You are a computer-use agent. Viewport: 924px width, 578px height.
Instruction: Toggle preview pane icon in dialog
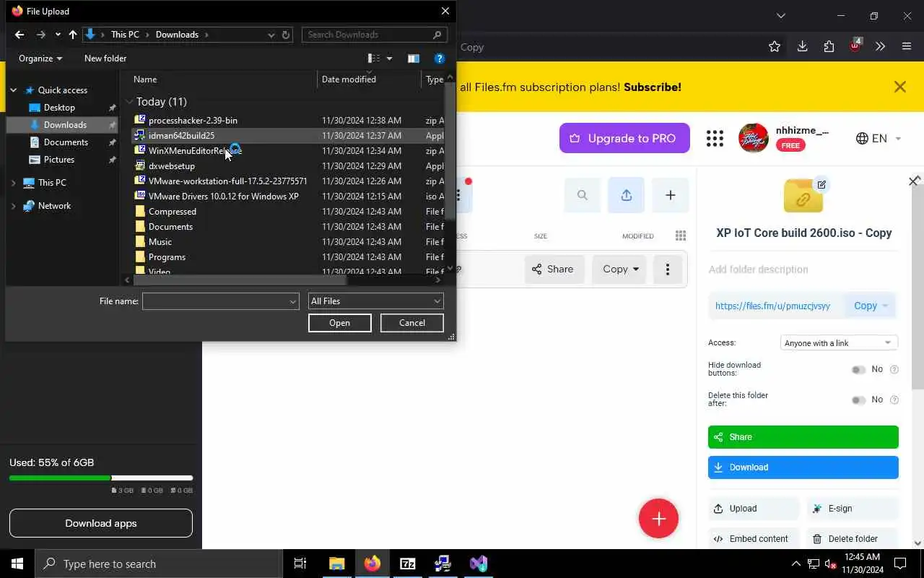point(413,59)
